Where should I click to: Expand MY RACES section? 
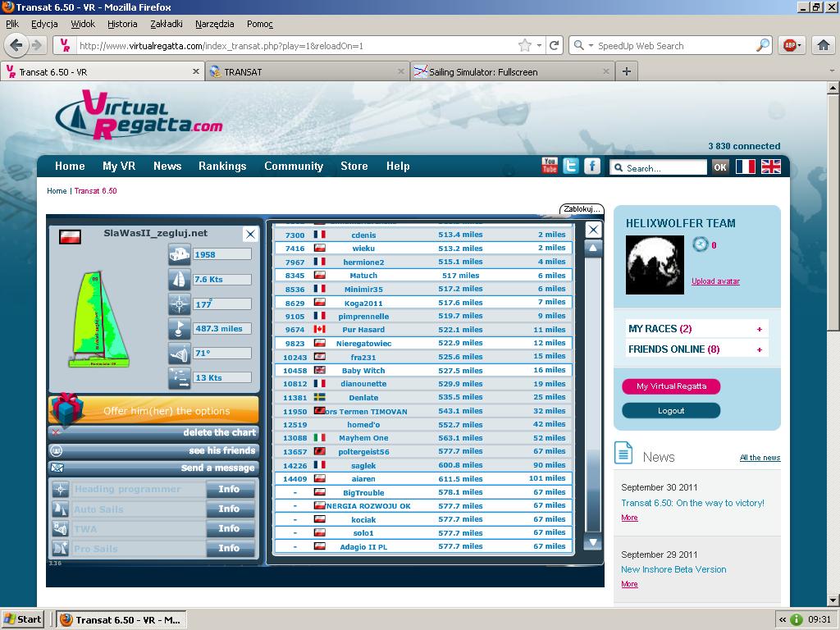[760, 329]
